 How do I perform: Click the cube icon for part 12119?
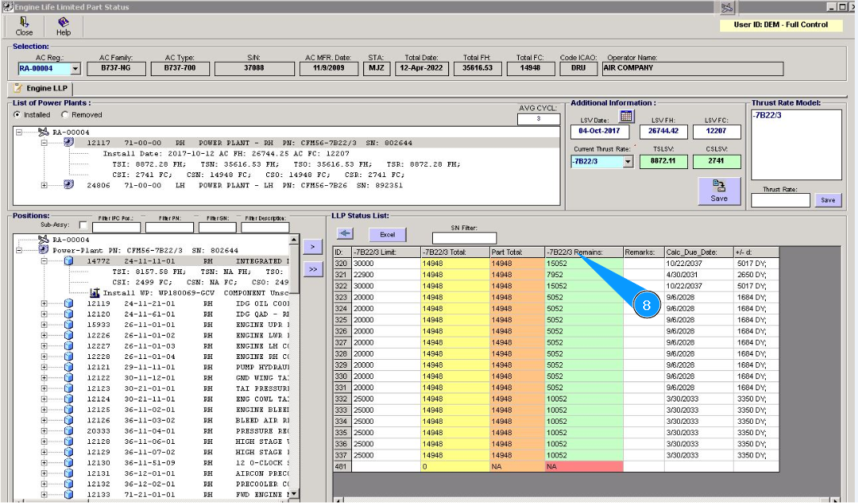pos(69,304)
